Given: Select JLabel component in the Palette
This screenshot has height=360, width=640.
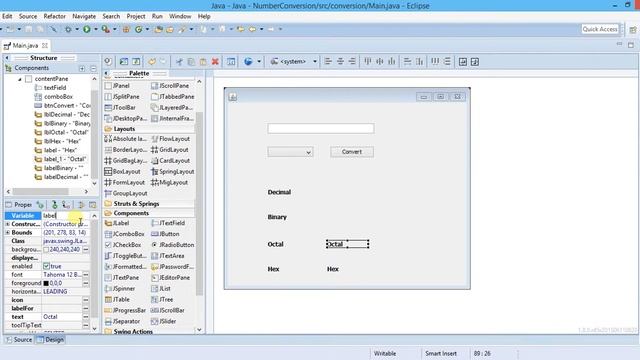Looking at the screenshot, I should point(117,223).
